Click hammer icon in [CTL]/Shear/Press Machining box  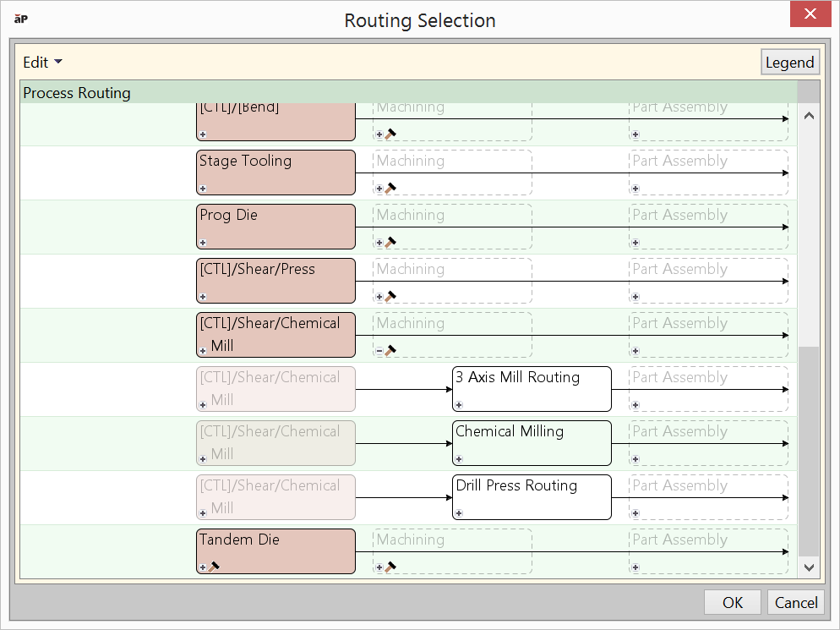[x=390, y=297]
